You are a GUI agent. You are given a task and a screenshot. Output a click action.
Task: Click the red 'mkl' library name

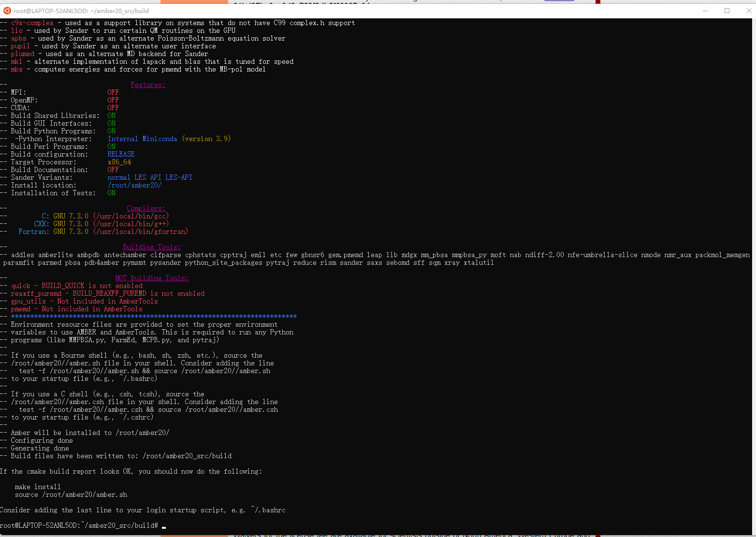coord(16,61)
